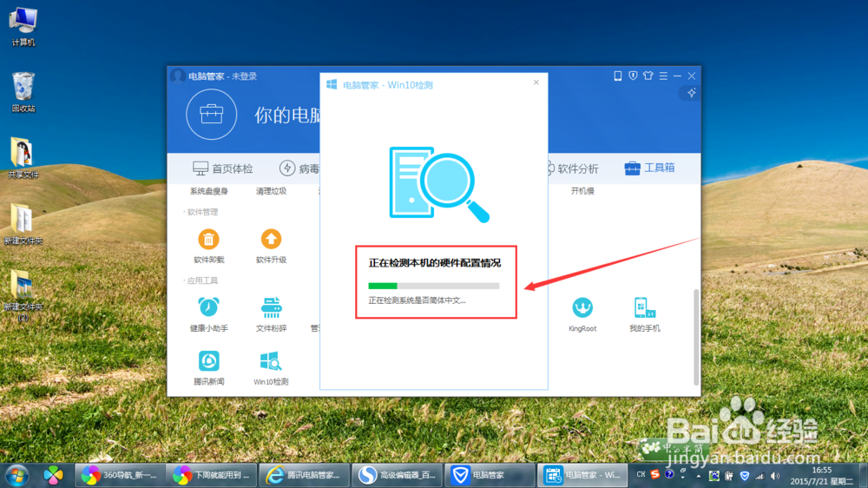Image resolution: width=868 pixels, height=488 pixels.
Task: Click the CH language indicator in tray
Action: click(641, 475)
